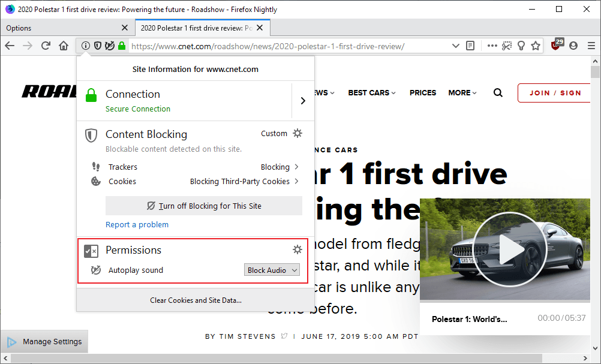
Task: Open the Home page button
Action: coord(64,46)
